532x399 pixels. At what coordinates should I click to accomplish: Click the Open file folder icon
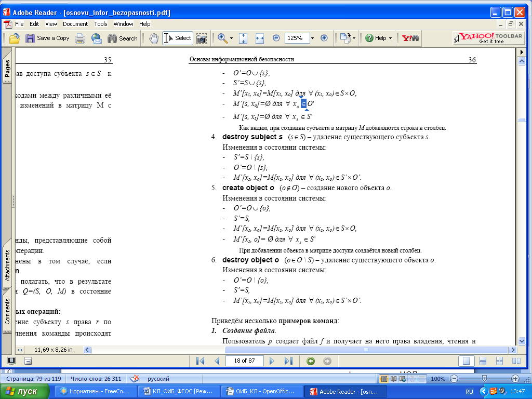click(14, 38)
